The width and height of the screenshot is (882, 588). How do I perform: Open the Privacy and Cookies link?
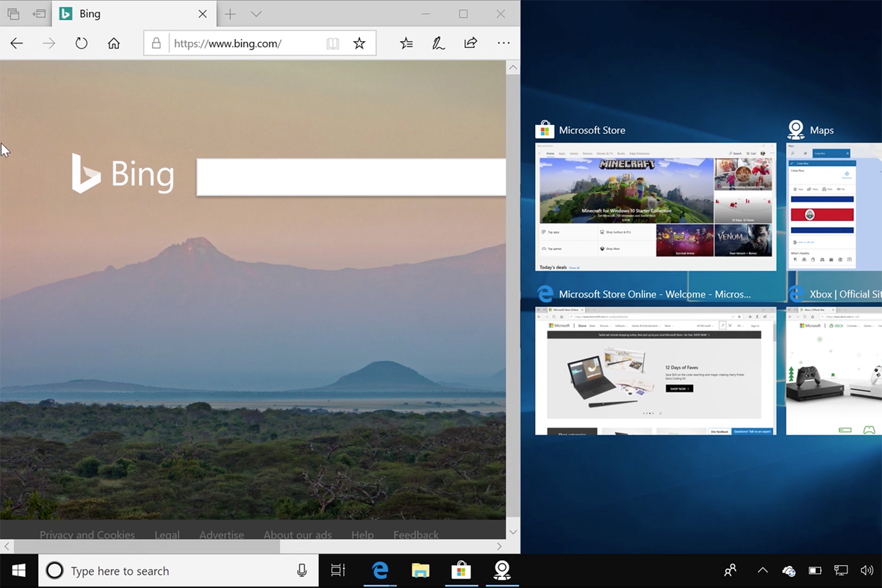pos(87,535)
